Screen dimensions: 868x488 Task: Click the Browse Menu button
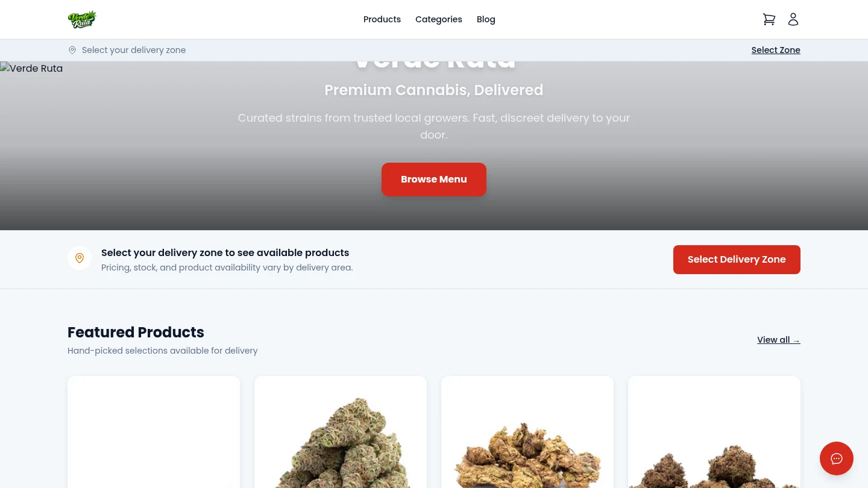[x=434, y=180]
